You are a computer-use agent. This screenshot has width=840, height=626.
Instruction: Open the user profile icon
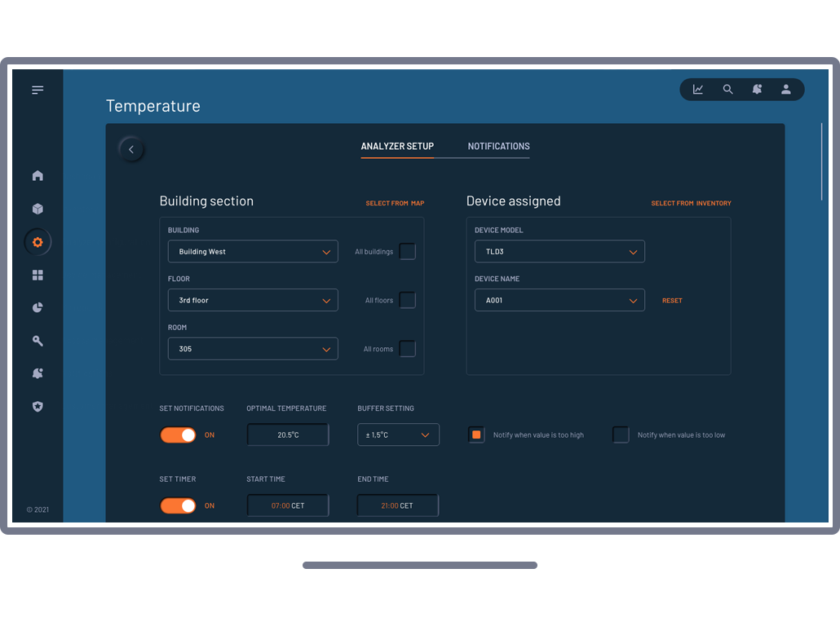(x=785, y=90)
